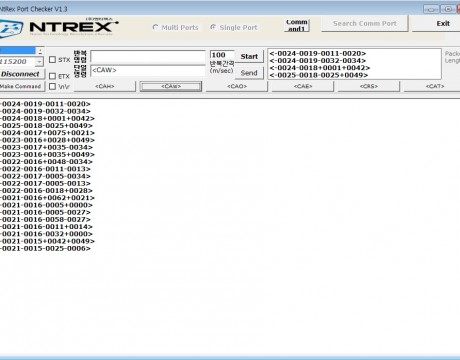This screenshot has height=360, width=460.
Task: Enable the STX checkbox
Action: coord(52,60)
